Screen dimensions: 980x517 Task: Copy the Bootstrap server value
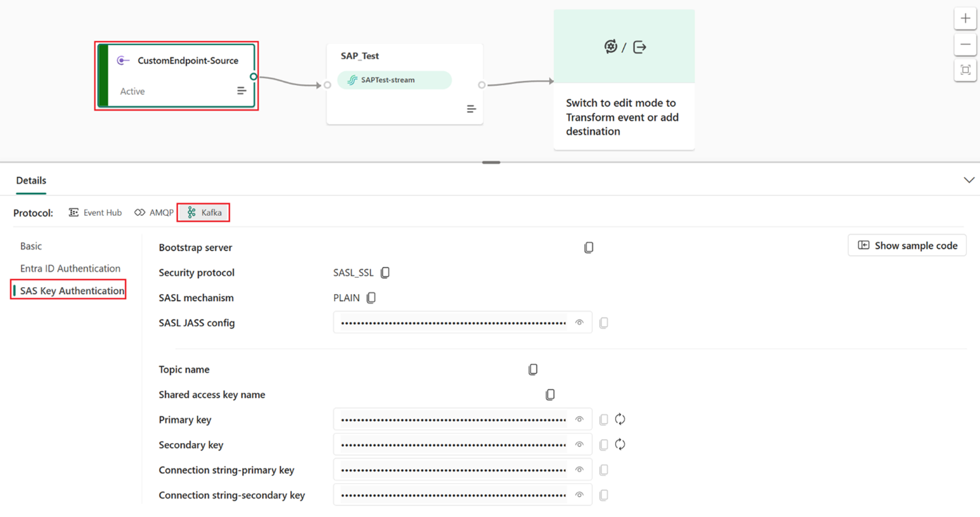point(589,247)
